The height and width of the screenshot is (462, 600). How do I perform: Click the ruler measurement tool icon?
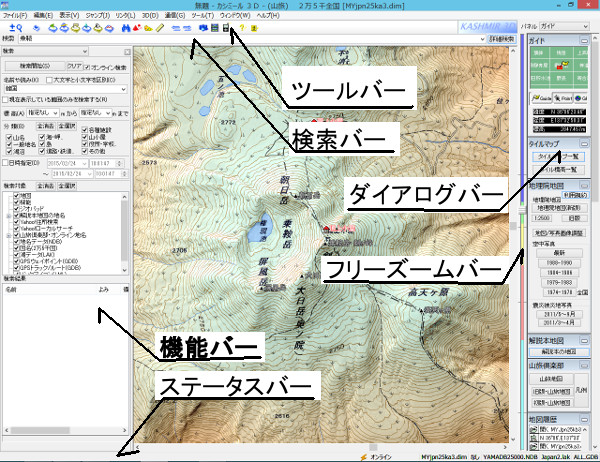pyautogui.click(x=161, y=28)
